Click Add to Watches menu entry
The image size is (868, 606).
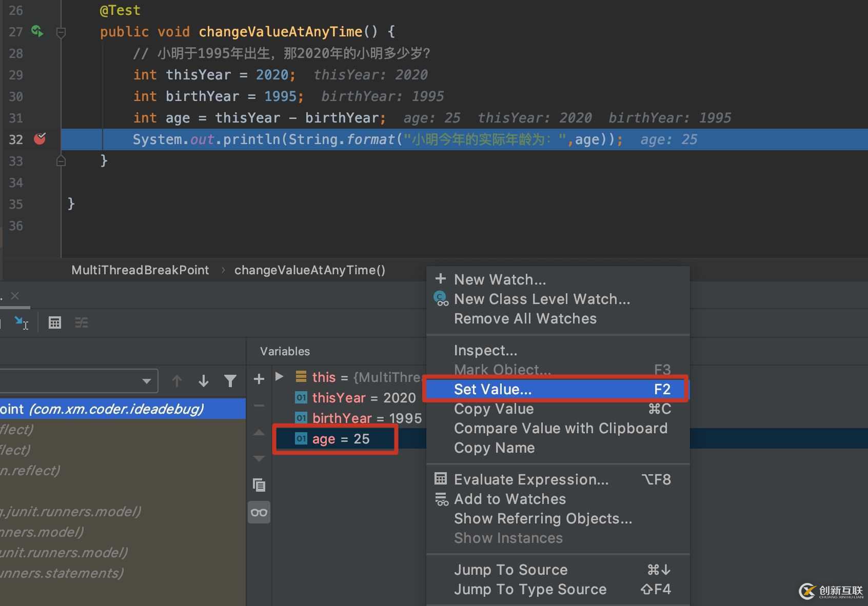point(557,499)
